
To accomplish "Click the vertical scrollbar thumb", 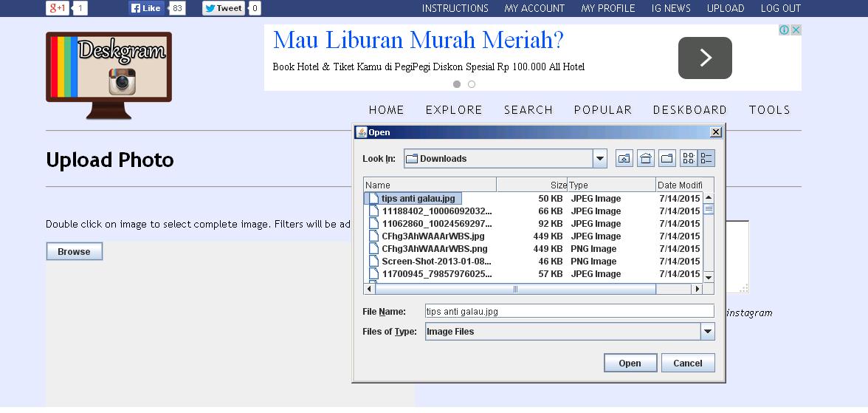I will [x=709, y=209].
